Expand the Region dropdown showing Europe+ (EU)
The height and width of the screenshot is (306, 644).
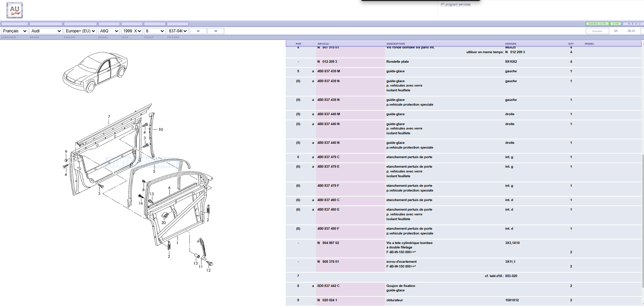coord(80,31)
